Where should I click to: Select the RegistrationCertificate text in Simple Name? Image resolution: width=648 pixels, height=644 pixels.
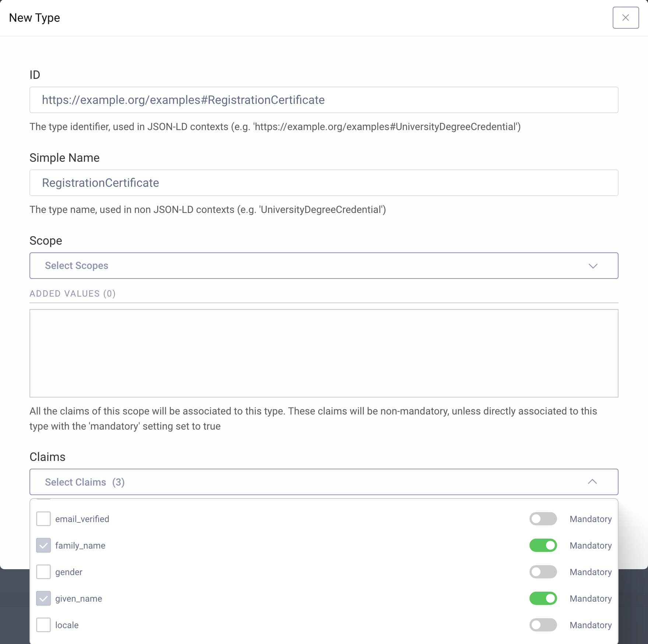[x=100, y=182]
